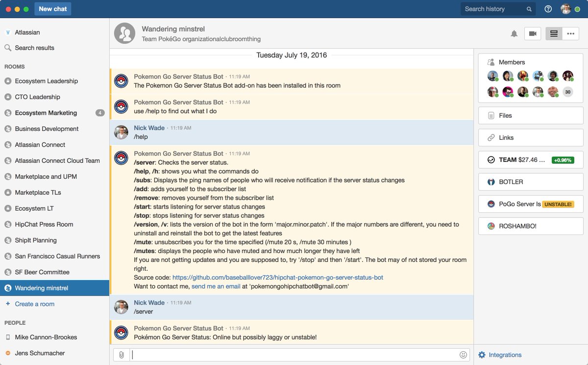Image resolution: width=588 pixels, height=365 pixels.
Task: Focus the Search history field
Action: point(498,9)
